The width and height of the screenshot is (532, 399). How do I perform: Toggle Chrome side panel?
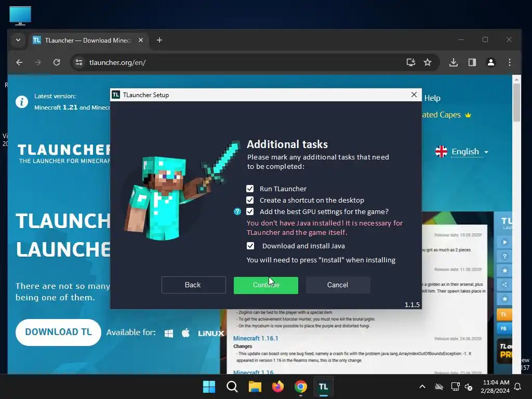[x=472, y=62]
